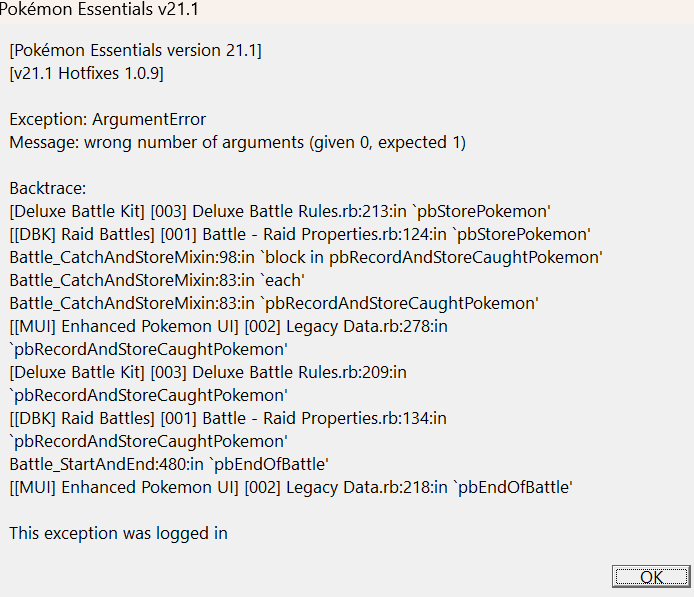Image resolution: width=694 pixels, height=597 pixels.
Task: Click 'This exception was logged in' text
Action: [x=118, y=533]
